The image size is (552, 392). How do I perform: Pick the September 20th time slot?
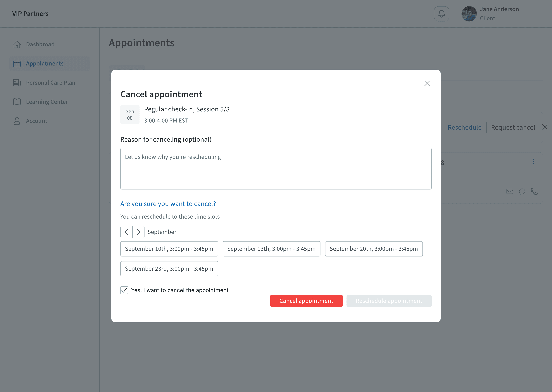[374, 249]
